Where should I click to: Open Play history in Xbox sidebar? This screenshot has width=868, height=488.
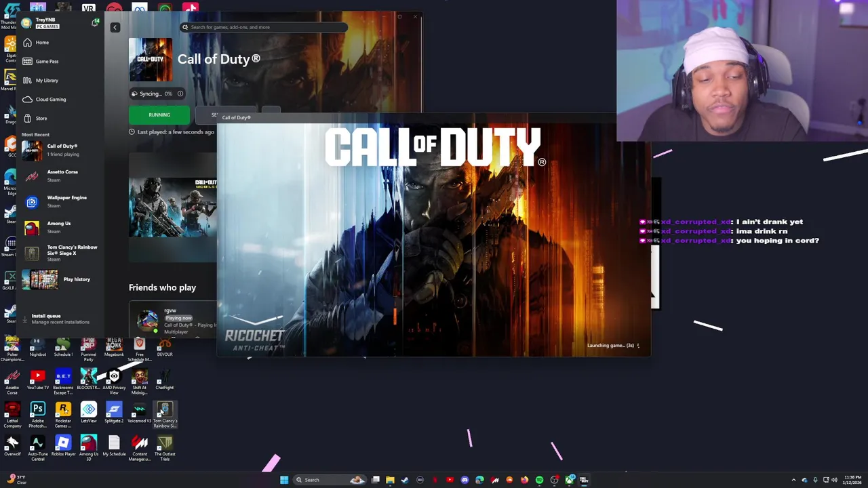[61, 279]
